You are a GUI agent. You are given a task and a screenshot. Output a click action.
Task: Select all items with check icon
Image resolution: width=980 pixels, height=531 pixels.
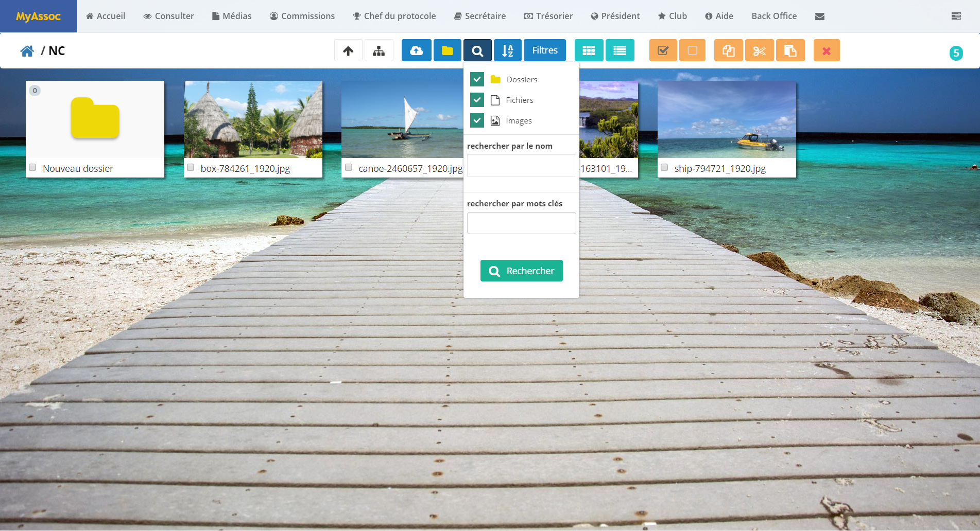coord(663,50)
